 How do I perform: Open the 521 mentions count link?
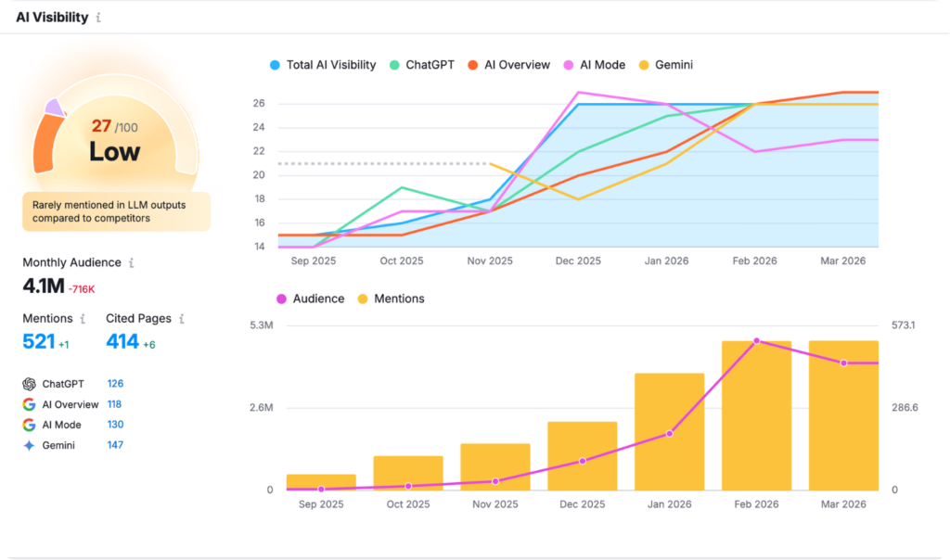click(39, 342)
